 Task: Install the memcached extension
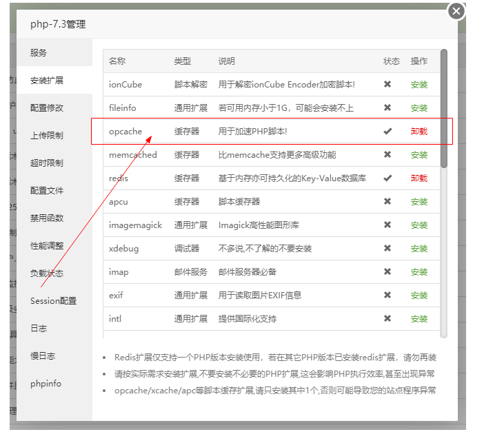pos(419,155)
